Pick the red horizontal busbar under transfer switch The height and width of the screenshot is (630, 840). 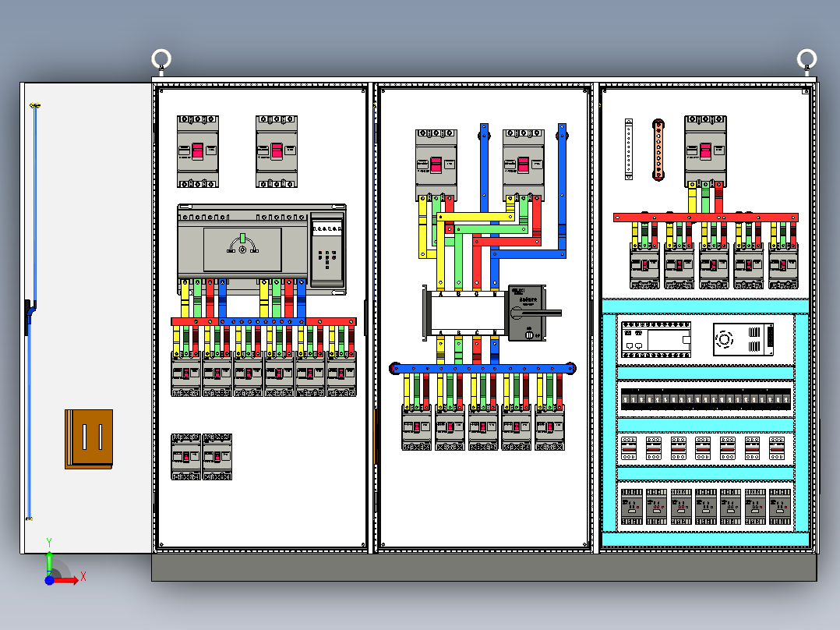pos(263,322)
